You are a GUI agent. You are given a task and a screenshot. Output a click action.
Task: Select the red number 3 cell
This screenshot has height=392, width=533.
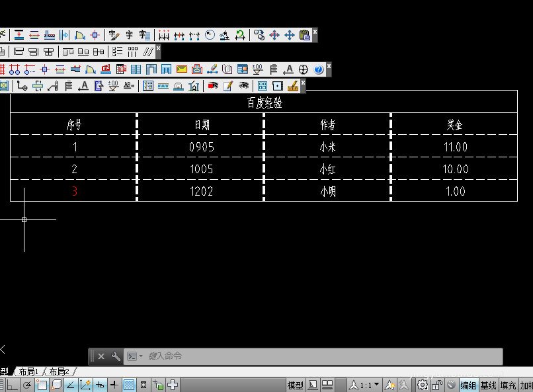74,190
